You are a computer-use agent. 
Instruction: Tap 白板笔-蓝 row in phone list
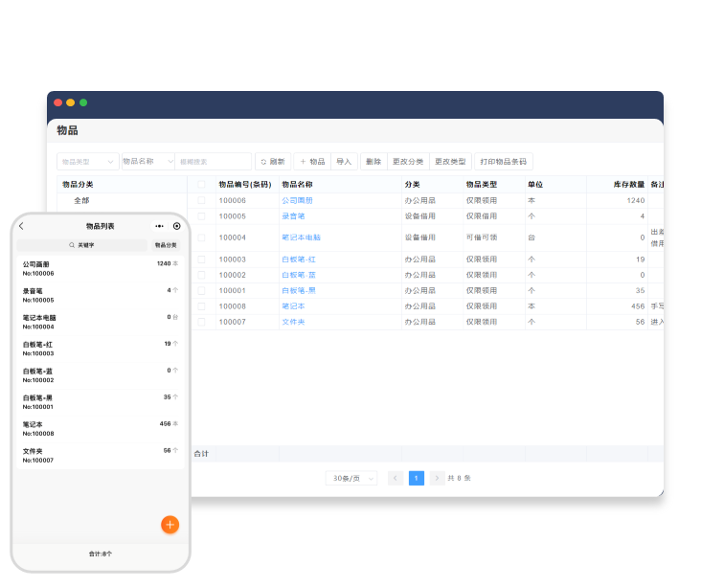[101, 375]
